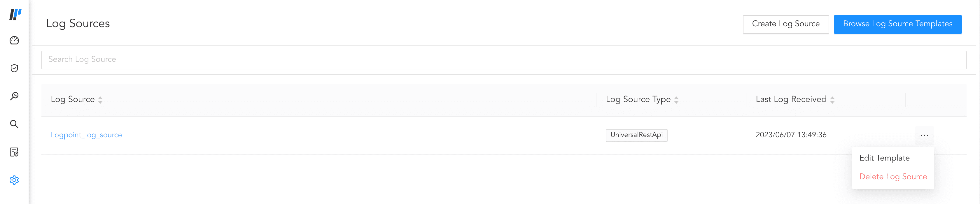This screenshot has width=980, height=204.
Task: Select the security shield icon in sidebar
Action: click(14, 68)
